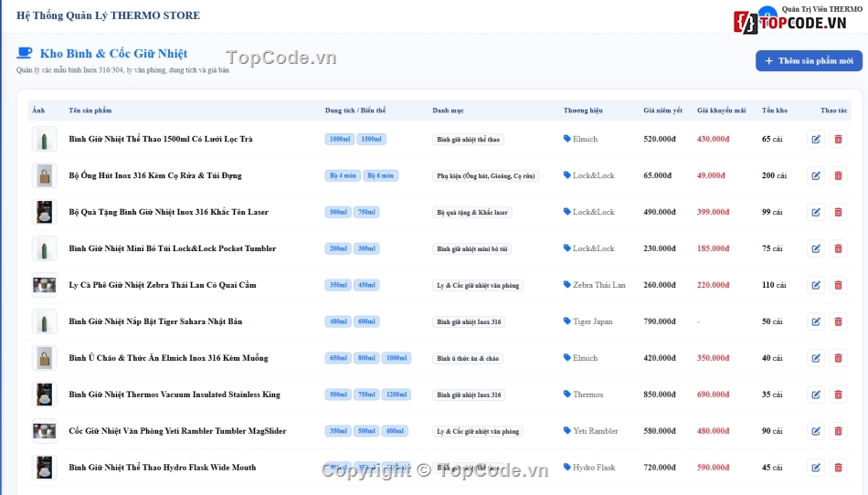Click the Elmich brand tag in first row
Screen dimensions: 868x495
tap(580, 139)
